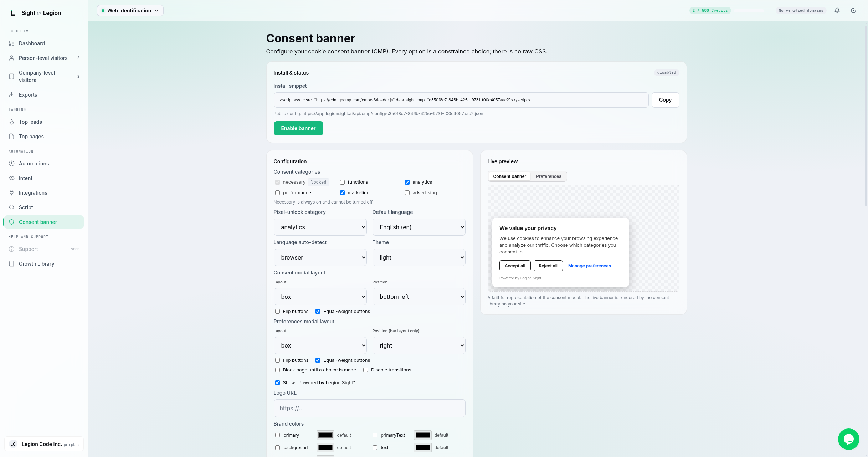Uncheck the marketing consent category

tap(342, 193)
